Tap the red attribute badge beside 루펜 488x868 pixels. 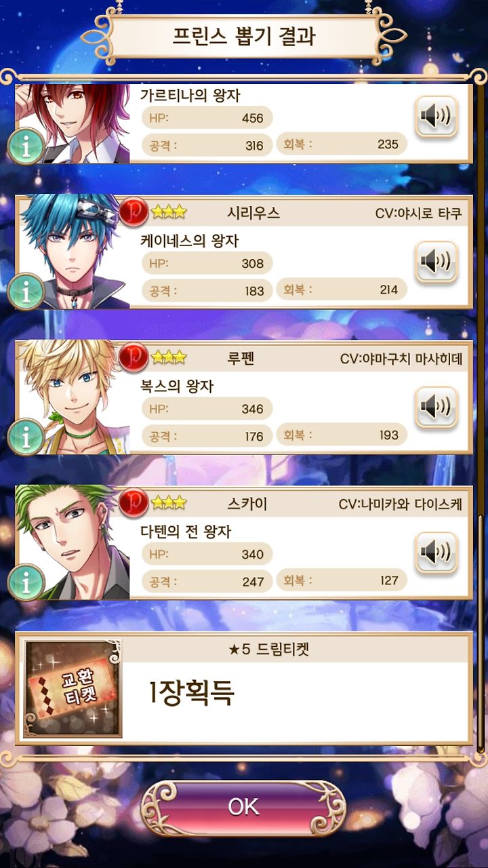tap(134, 357)
